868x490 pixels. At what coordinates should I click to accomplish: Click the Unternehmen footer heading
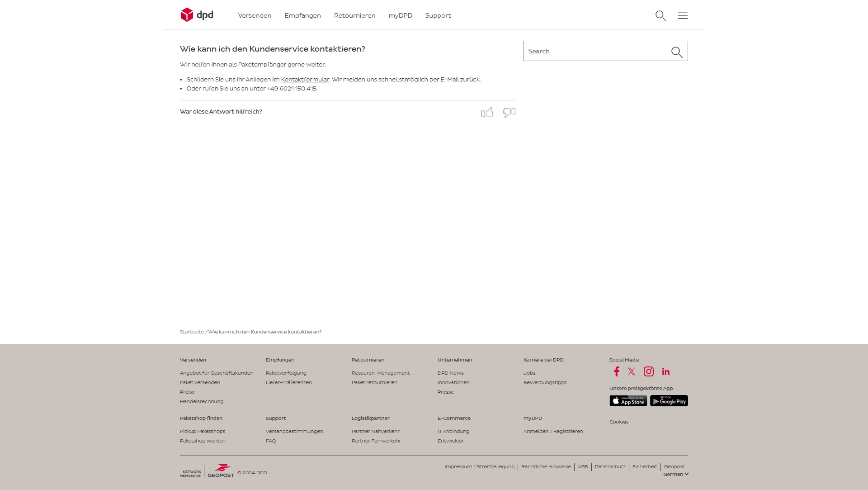pyautogui.click(x=455, y=360)
